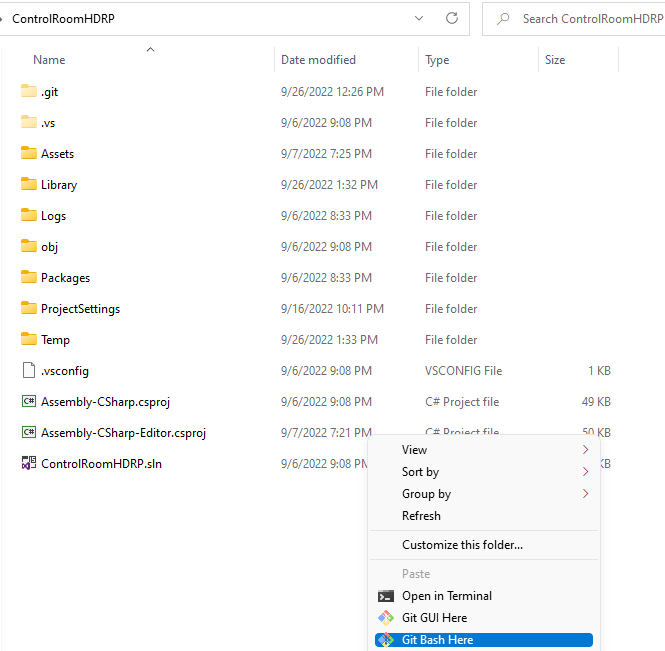
Task: Select the Assembly-CSharp-Editor.csproj C# icon
Action: [29, 432]
